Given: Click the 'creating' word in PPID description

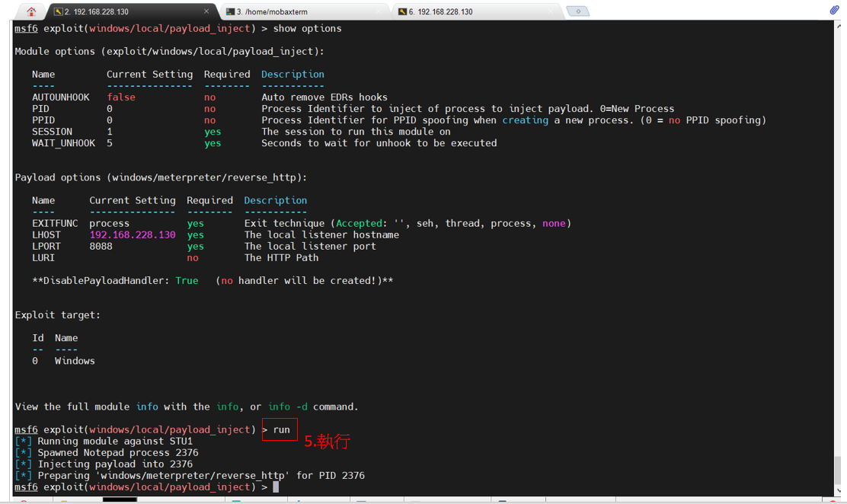Looking at the screenshot, I should pyautogui.click(x=525, y=120).
